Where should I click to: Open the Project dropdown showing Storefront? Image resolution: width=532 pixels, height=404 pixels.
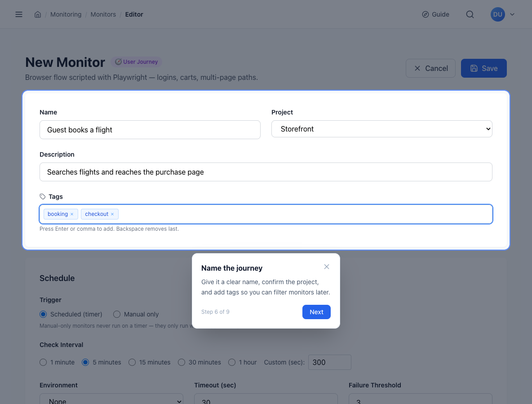[381, 129]
